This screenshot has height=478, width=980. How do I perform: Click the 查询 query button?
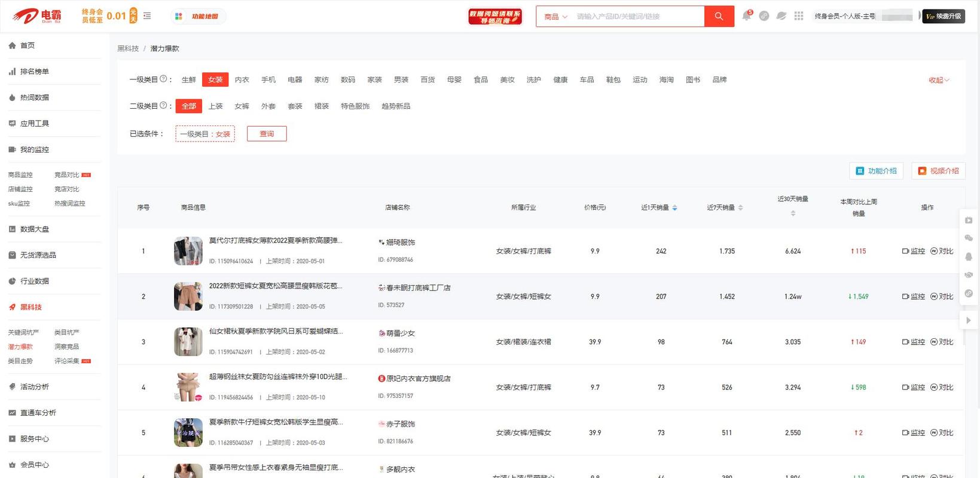(x=267, y=134)
